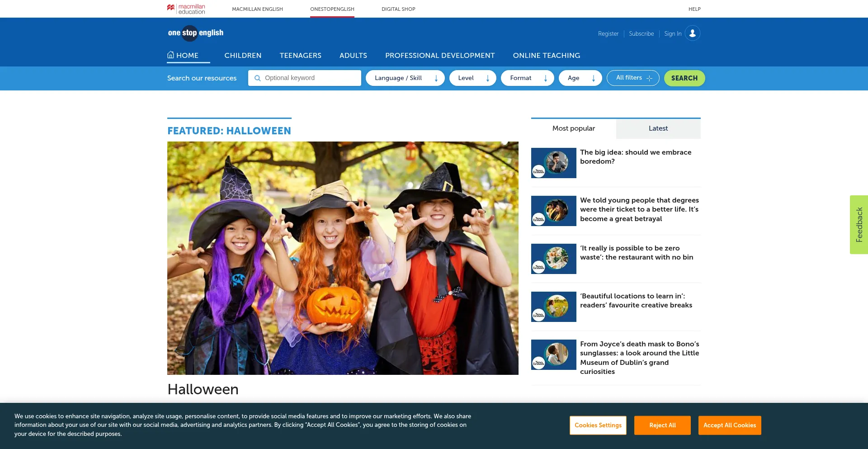868x449 pixels.
Task: Open the Cookies Settings dialog
Action: point(598,425)
